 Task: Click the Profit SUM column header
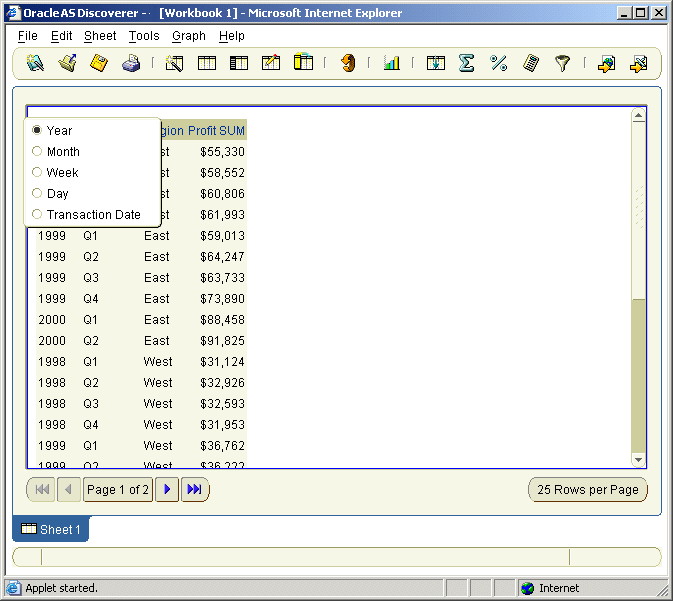[x=216, y=131]
